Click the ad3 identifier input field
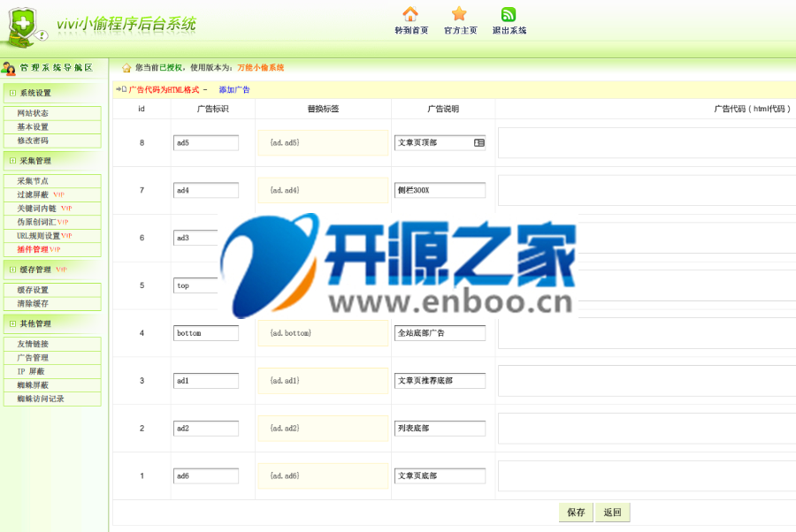796x532 pixels. pos(196,238)
